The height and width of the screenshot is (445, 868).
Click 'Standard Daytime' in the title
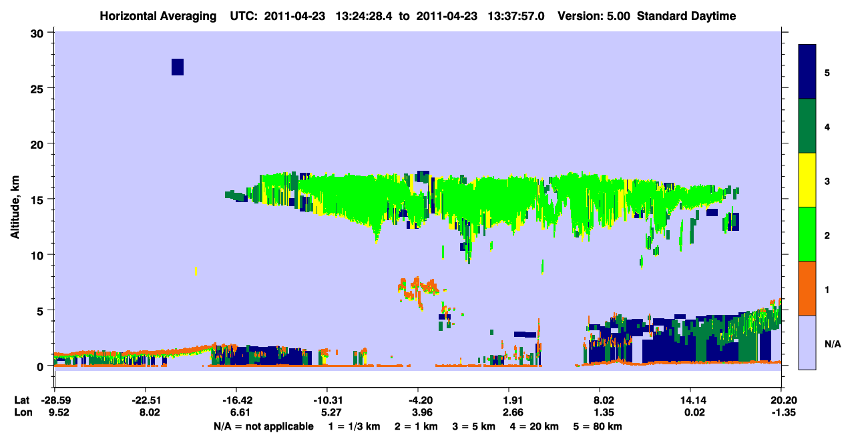click(686, 16)
